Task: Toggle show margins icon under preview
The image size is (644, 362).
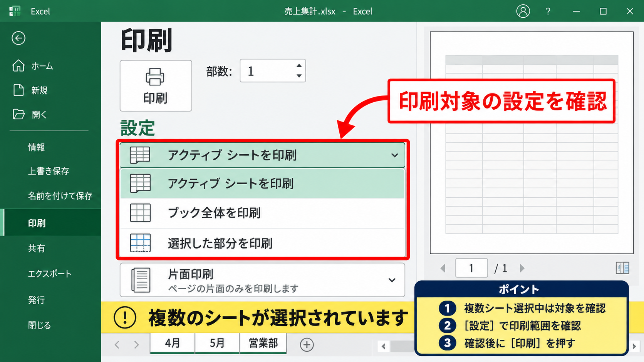Action: coord(622,268)
